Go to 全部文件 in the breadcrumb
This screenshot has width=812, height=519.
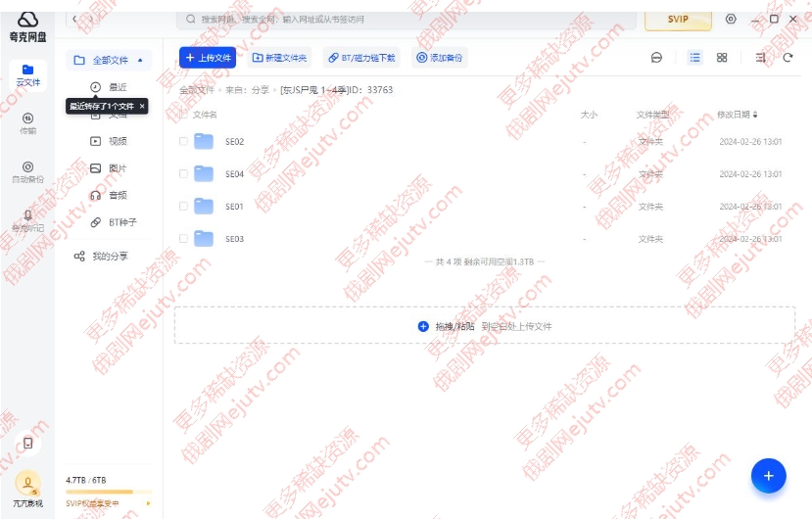coord(197,90)
